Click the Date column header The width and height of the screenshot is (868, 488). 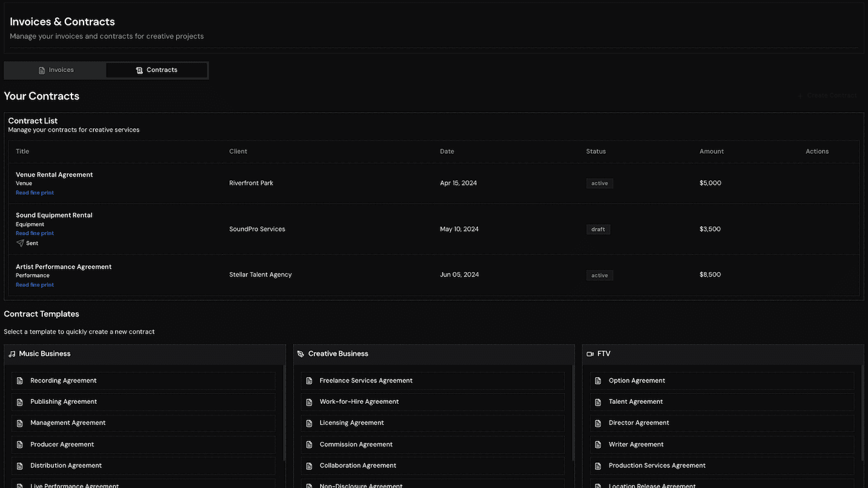point(447,152)
